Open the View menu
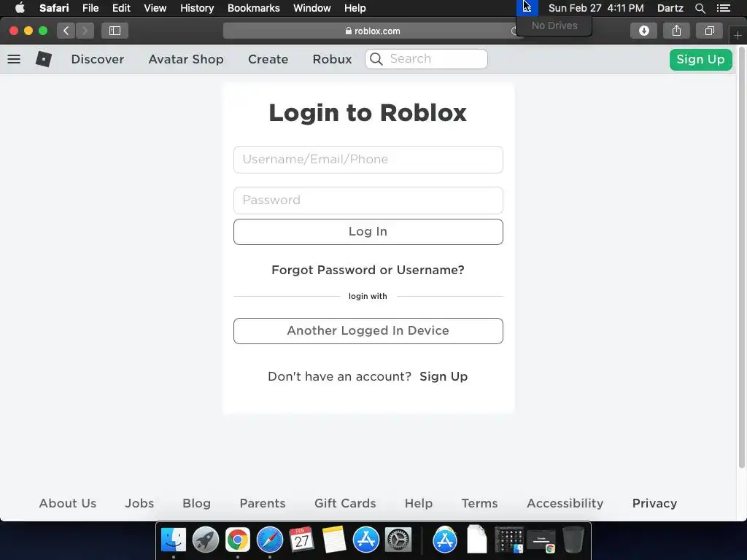Screen dimensions: 747x560 [155, 8]
